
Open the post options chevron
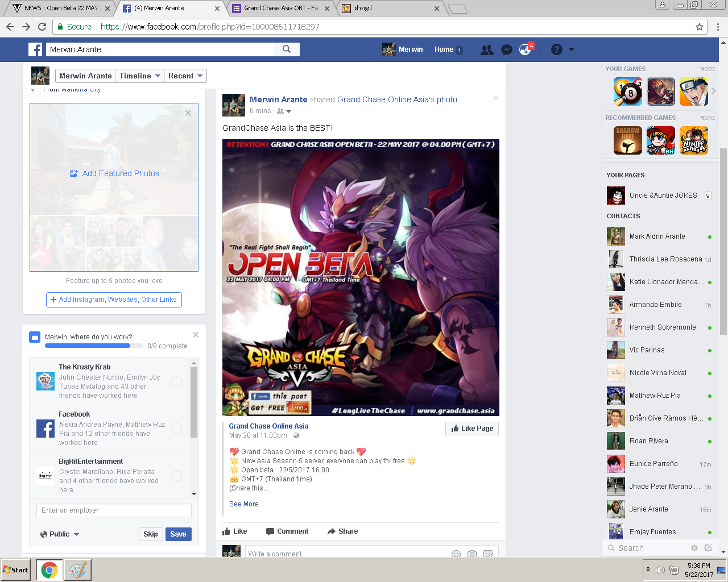tap(495, 98)
